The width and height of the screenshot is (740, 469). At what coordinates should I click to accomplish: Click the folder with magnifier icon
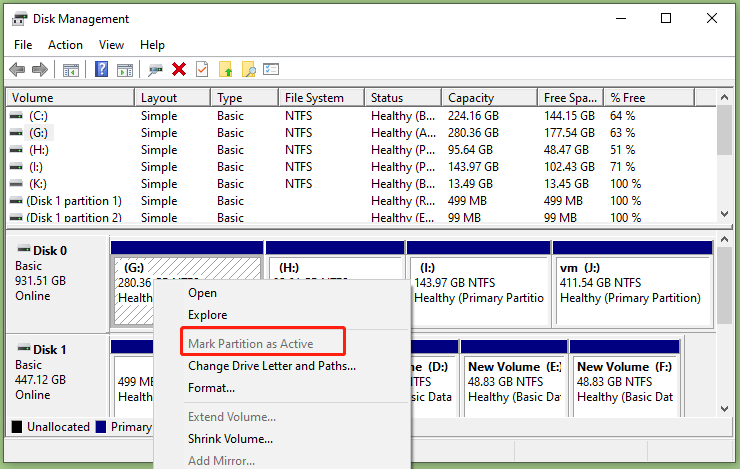248,69
